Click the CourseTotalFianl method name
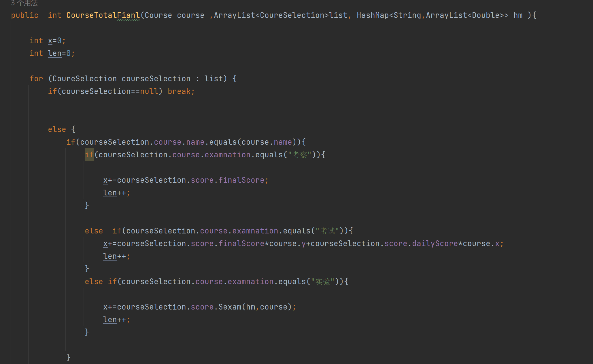 103,15
